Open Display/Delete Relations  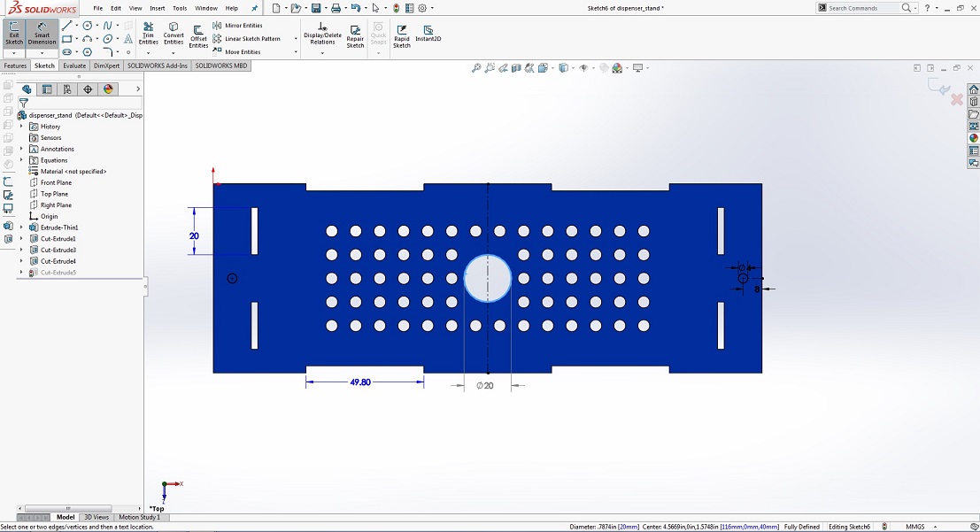coord(322,34)
